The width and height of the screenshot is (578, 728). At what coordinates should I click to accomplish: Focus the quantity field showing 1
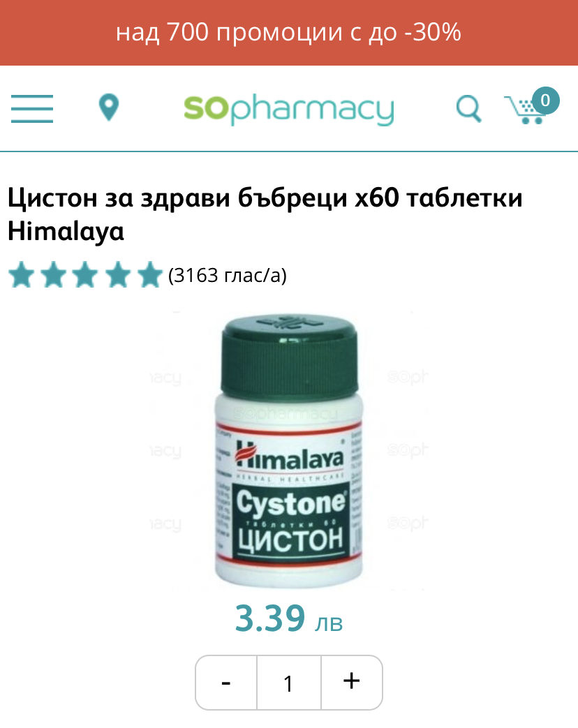click(289, 683)
